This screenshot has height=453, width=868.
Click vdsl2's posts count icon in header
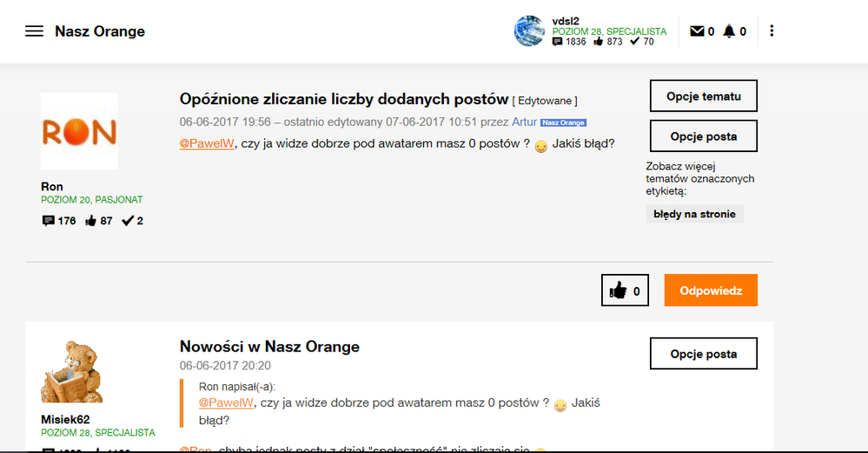click(x=557, y=42)
